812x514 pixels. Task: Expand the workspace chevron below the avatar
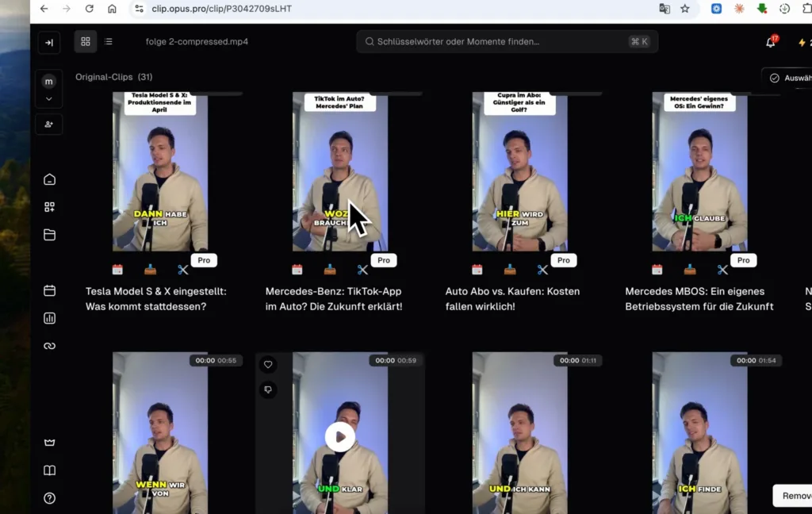(48, 98)
